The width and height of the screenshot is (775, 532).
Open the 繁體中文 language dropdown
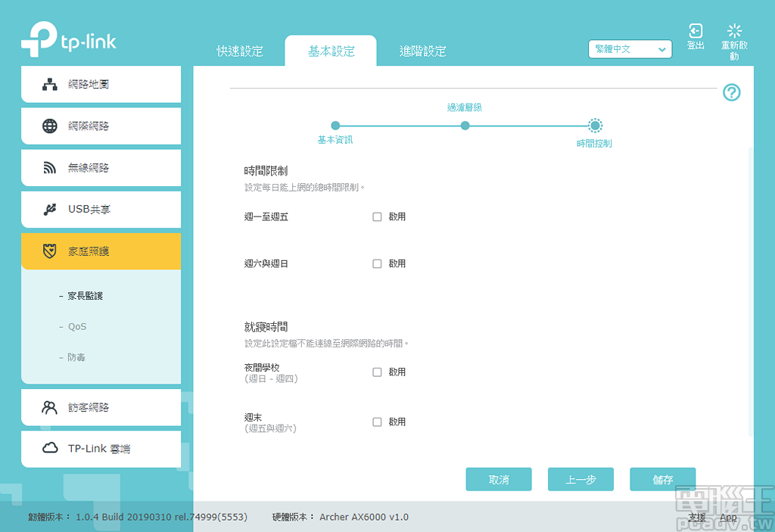(630, 48)
